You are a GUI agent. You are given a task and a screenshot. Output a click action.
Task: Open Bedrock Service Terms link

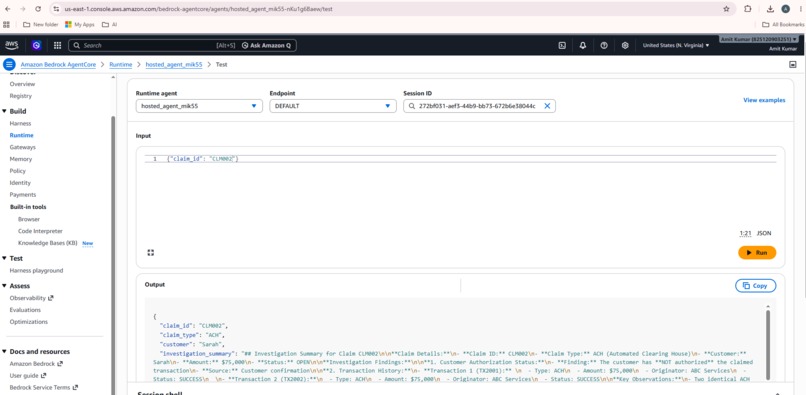(x=43, y=387)
